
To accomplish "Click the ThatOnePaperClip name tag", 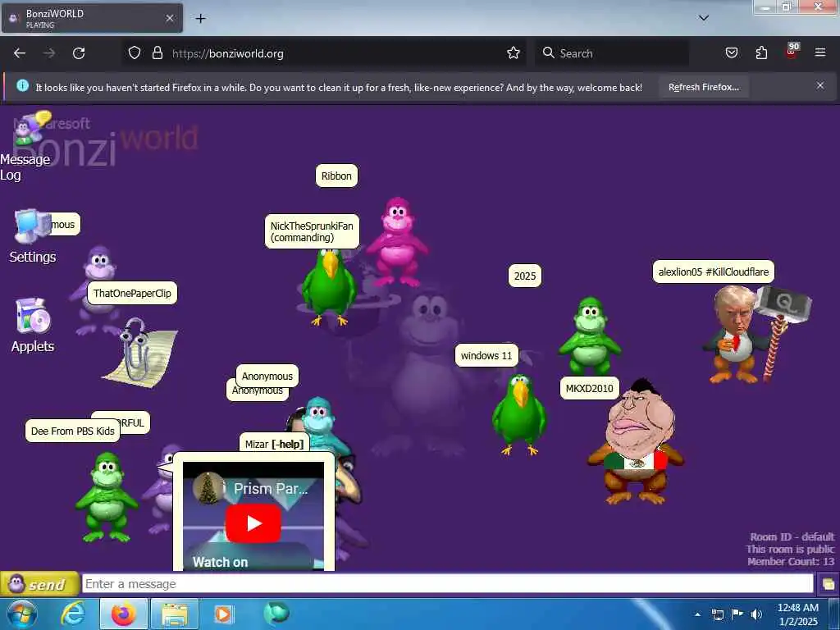I will [x=132, y=293].
